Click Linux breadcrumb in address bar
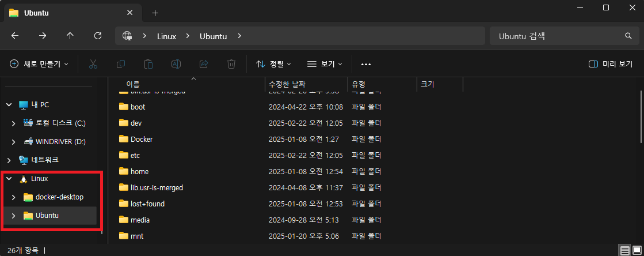Screen dimensions: 644x256 [x=167, y=36]
